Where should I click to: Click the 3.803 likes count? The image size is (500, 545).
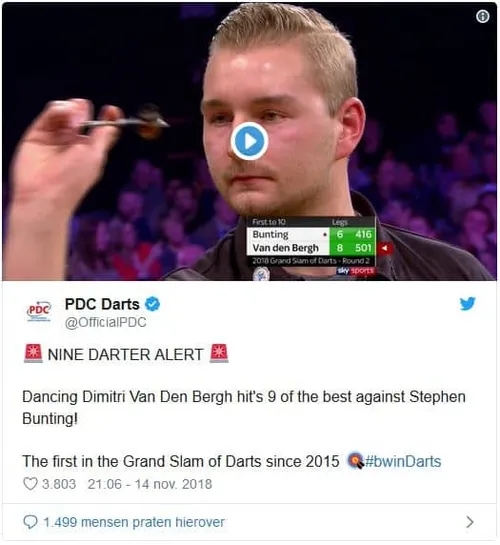pyautogui.click(x=59, y=484)
